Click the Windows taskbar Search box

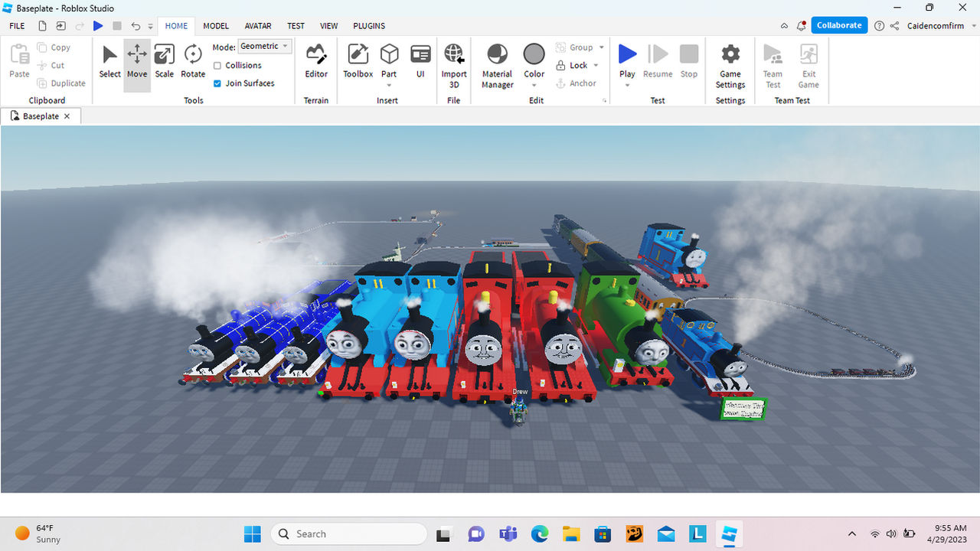pos(348,534)
